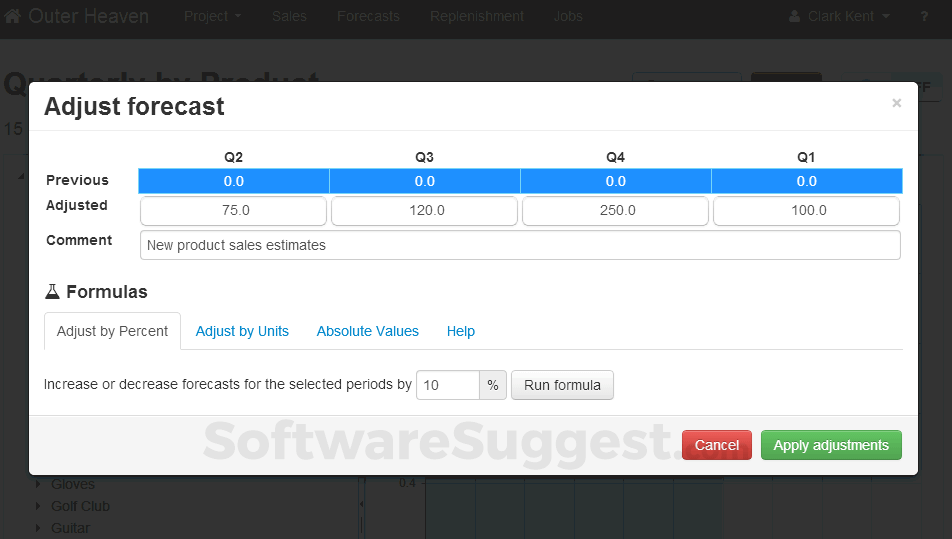The image size is (952, 539).
Task: Select the Help tab in Formulas
Action: pos(461,331)
